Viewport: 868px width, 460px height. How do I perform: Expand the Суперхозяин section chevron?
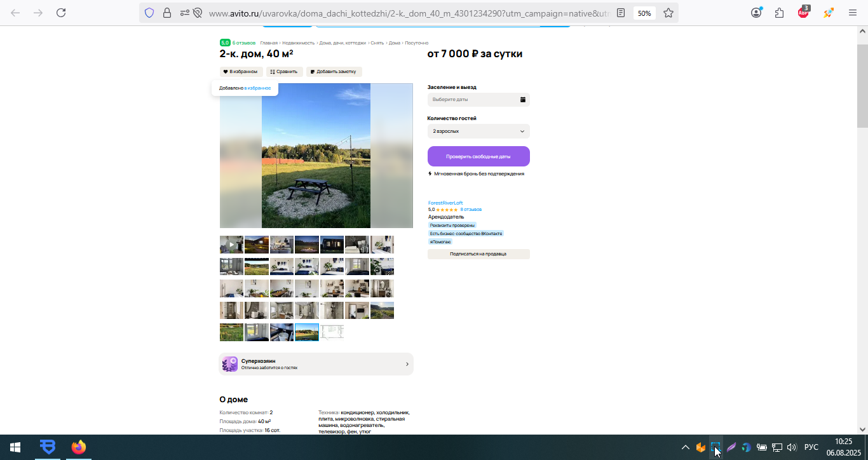pos(407,364)
